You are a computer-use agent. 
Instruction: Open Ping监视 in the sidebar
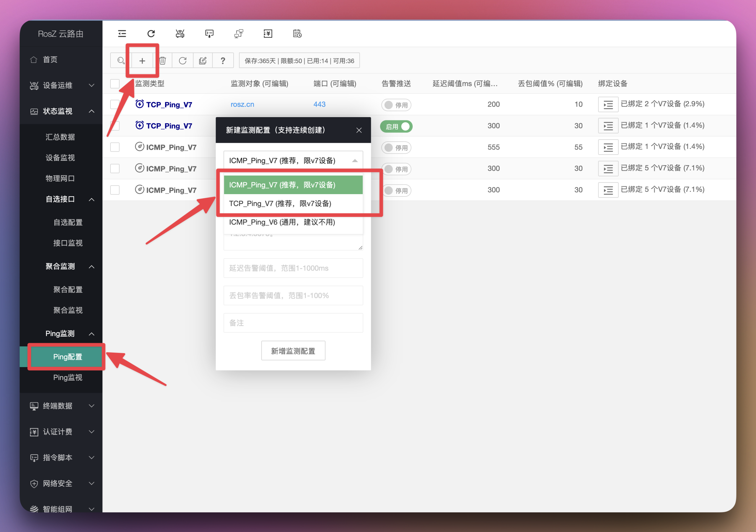(x=68, y=377)
